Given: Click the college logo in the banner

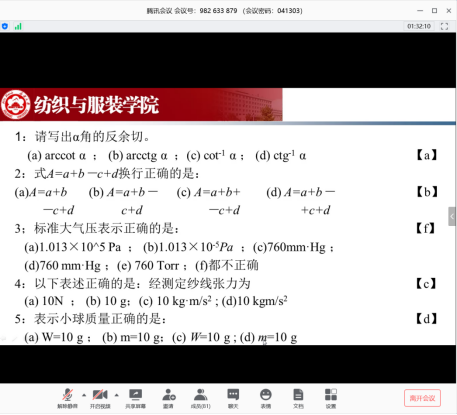Looking at the screenshot, I should pos(15,105).
